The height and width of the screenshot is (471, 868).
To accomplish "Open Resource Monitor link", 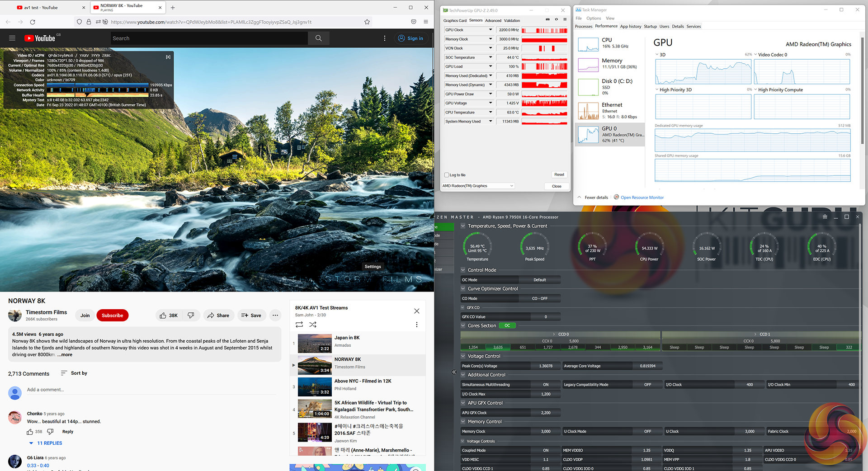I will [x=642, y=198].
